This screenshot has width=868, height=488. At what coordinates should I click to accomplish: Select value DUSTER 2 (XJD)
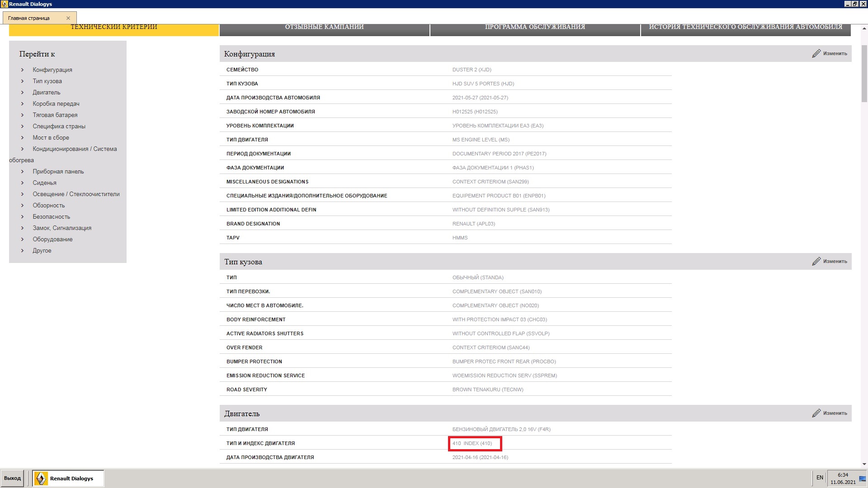[x=472, y=70]
